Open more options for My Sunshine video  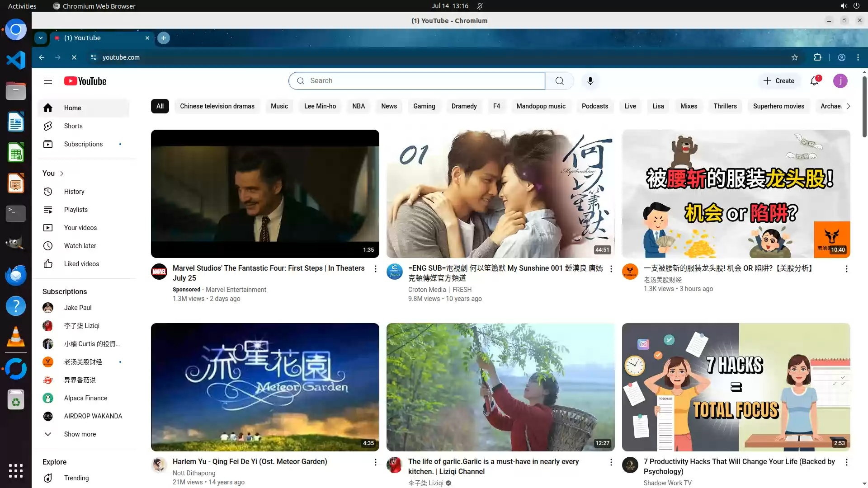point(611,269)
